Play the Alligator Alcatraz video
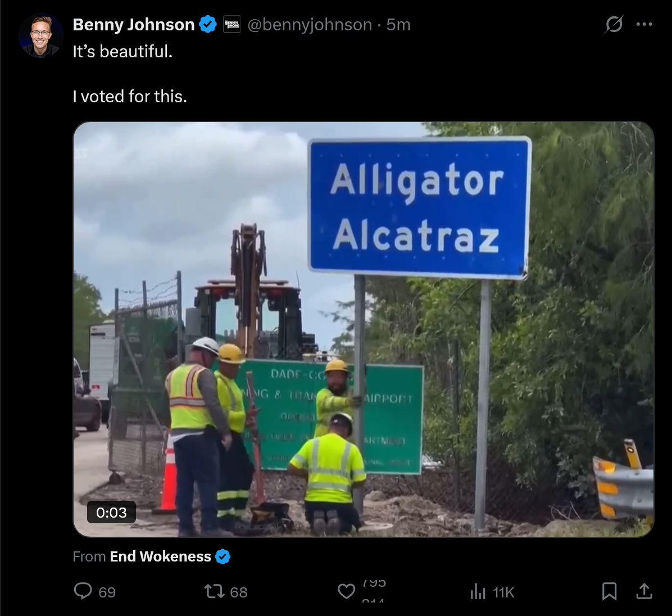This screenshot has height=616, width=672. (364, 329)
